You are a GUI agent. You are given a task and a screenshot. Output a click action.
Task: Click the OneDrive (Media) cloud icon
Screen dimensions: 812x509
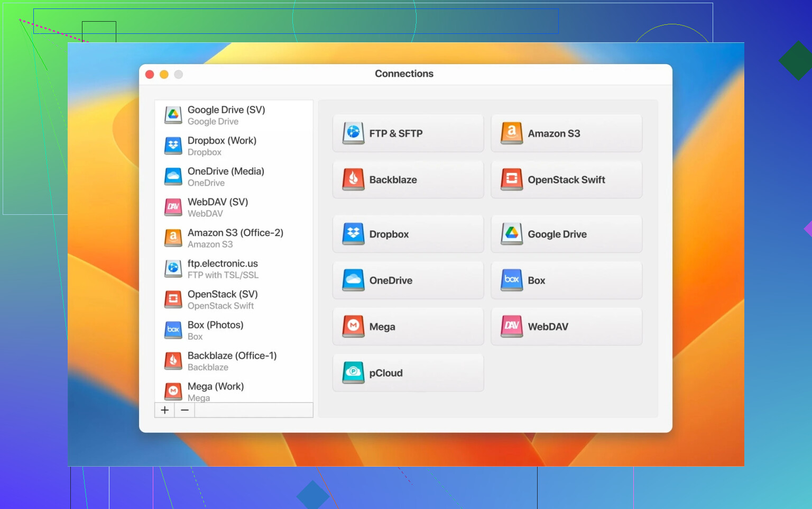173,176
